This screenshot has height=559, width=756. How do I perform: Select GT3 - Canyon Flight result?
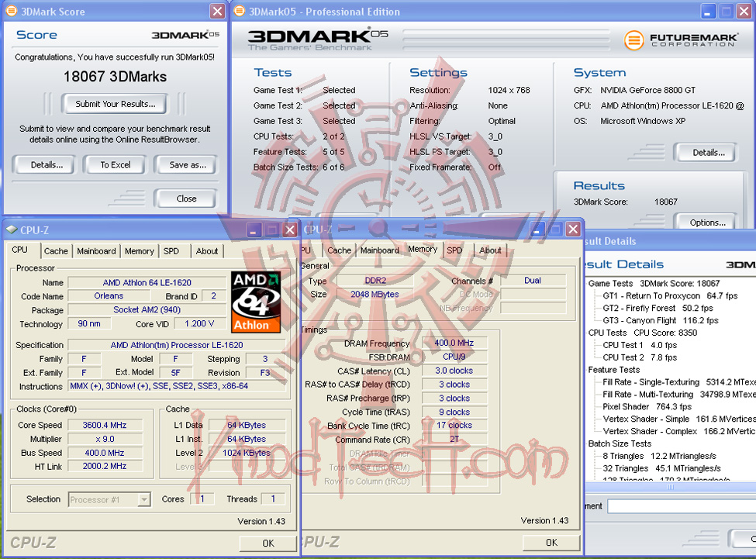pos(661,320)
